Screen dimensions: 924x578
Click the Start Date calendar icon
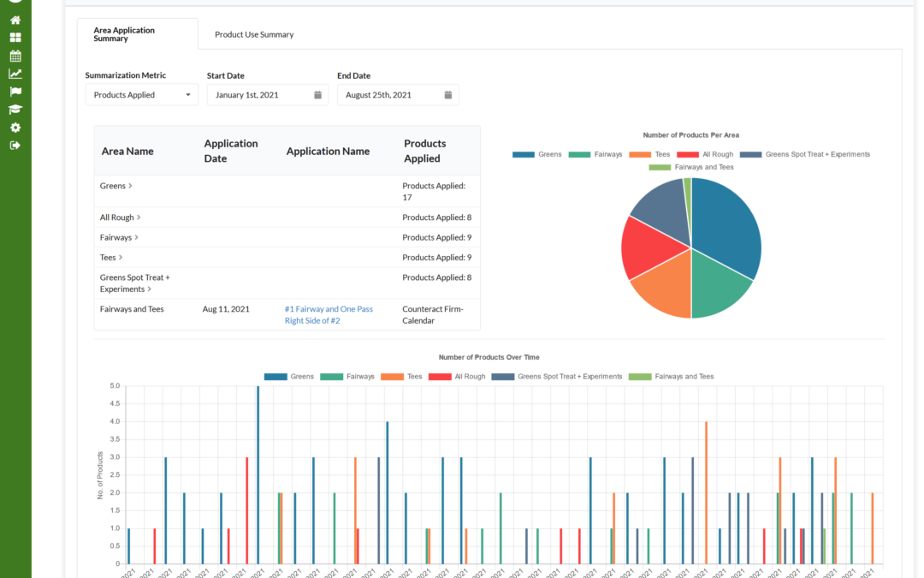tap(317, 95)
